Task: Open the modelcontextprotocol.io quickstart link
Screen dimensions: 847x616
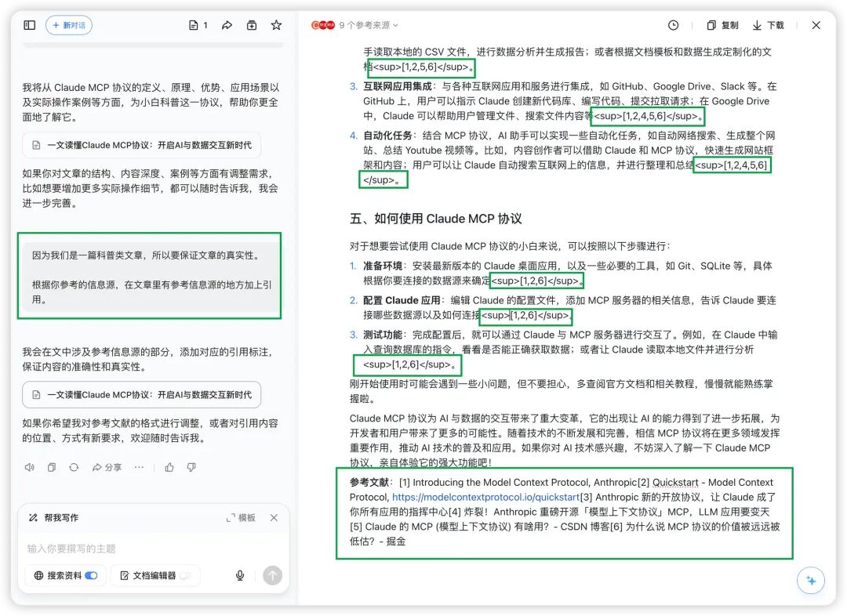Action: [485, 497]
